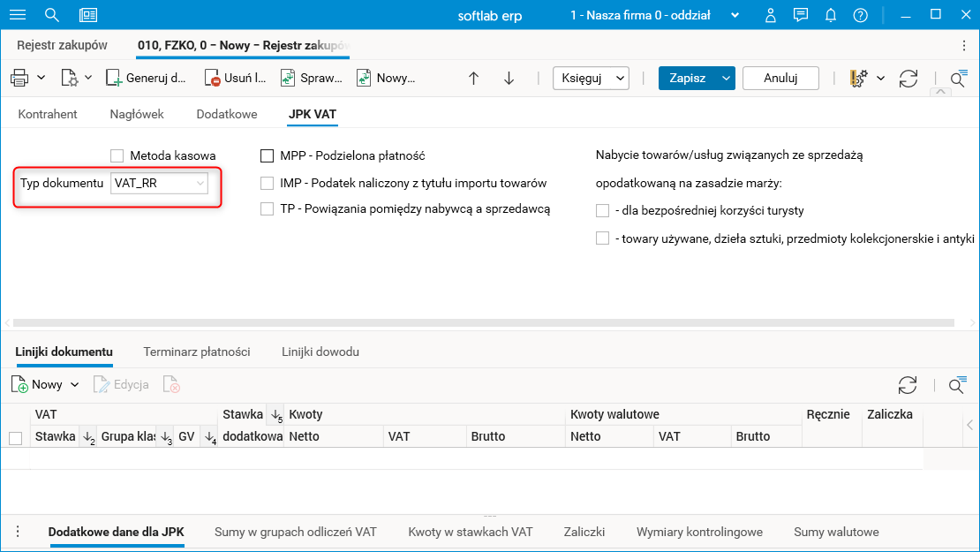
Task: Open the Terminarz płatności tab
Action: coord(197,352)
